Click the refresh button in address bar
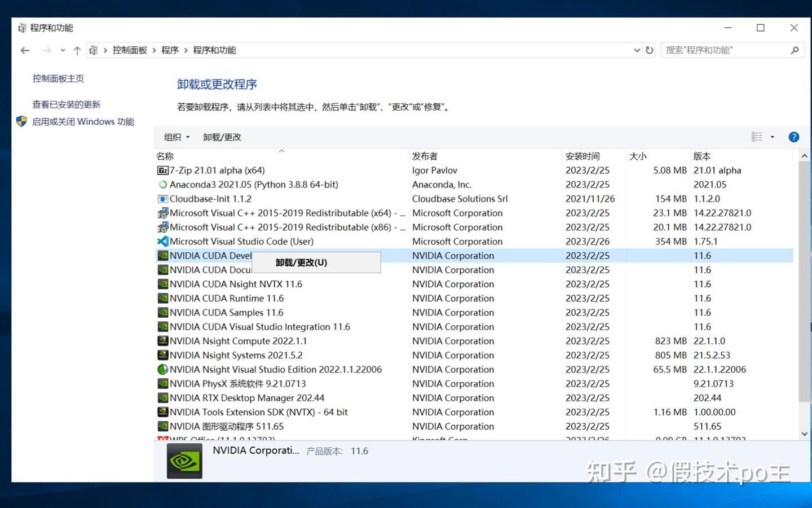This screenshot has width=812, height=508. pyautogui.click(x=649, y=50)
